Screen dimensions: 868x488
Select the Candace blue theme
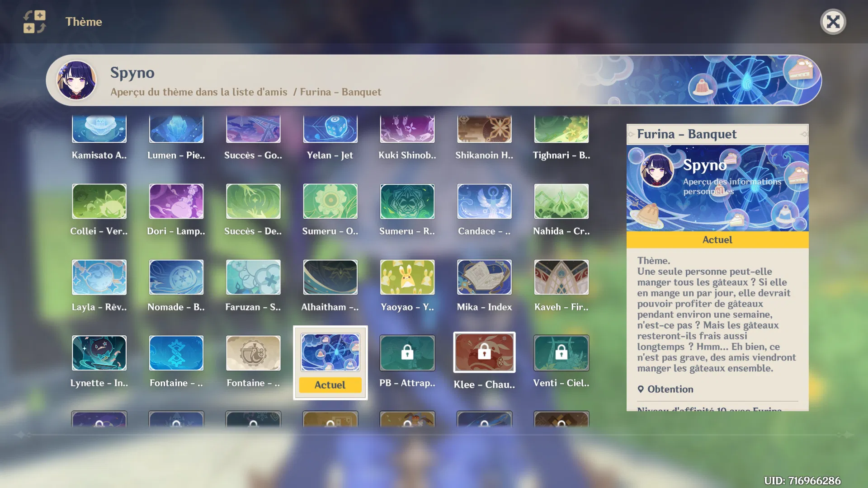pyautogui.click(x=484, y=201)
